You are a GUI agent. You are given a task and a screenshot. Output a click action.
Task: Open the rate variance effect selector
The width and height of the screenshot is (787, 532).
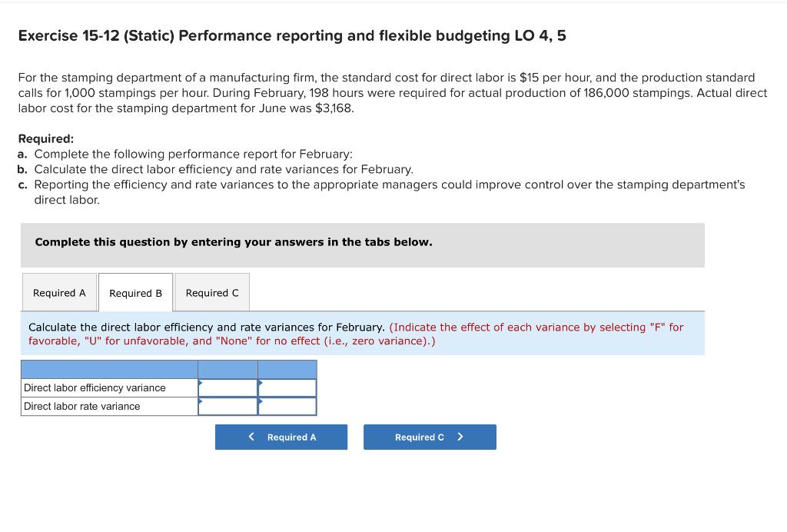point(286,405)
